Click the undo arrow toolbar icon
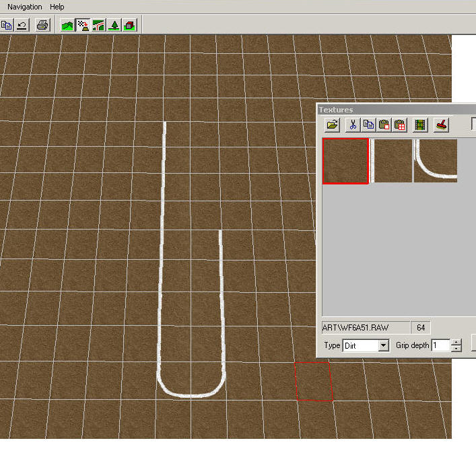This screenshot has height=451, width=476. click(x=22, y=26)
